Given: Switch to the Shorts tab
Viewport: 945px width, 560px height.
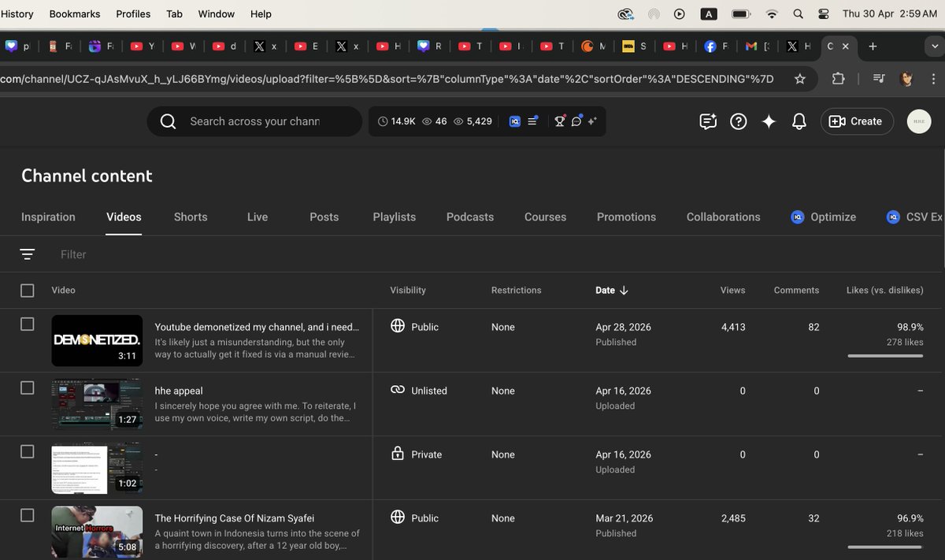Looking at the screenshot, I should pyautogui.click(x=191, y=217).
